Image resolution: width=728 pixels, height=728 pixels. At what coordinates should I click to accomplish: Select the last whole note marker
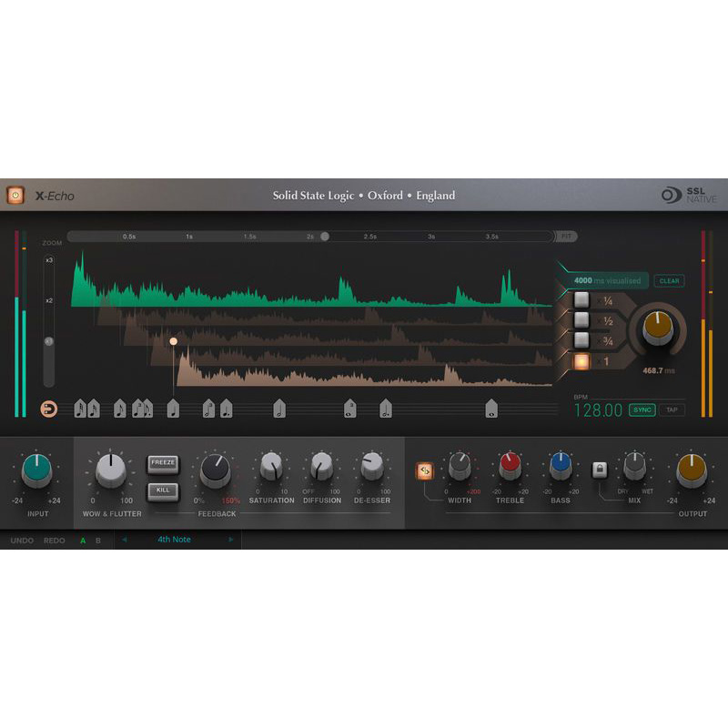491,409
